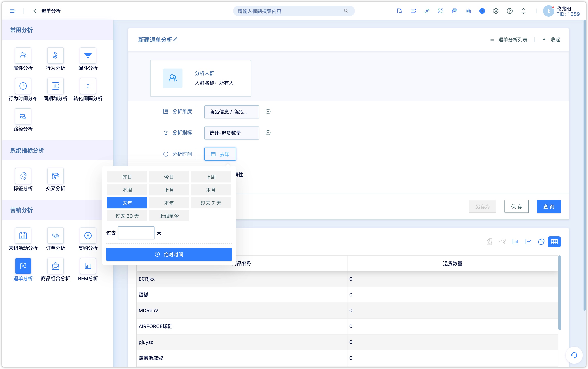
Task: Open 商品组合分析
Action: point(55,270)
